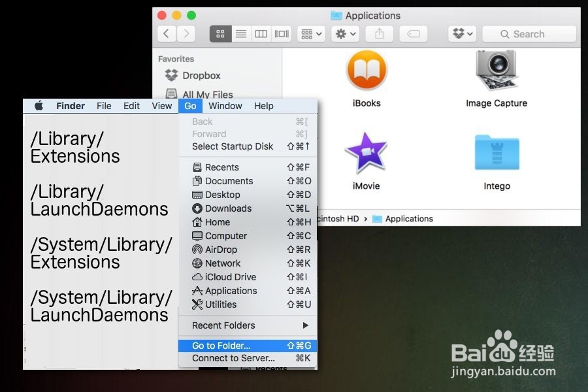The width and height of the screenshot is (588, 392).
Task: Click the Finder menu
Action: pos(71,106)
